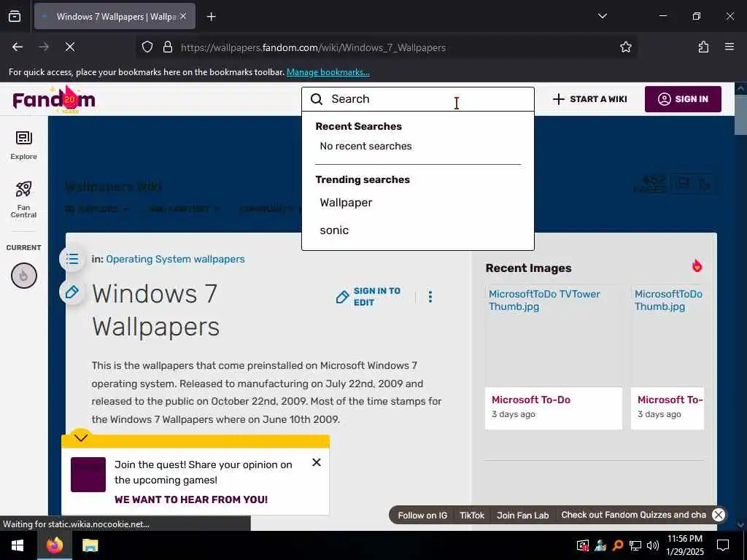Image resolution: width=747 pixels, height=560 pixels.
Task: Go back using the browser back arrow
Action: coord(18,47)
